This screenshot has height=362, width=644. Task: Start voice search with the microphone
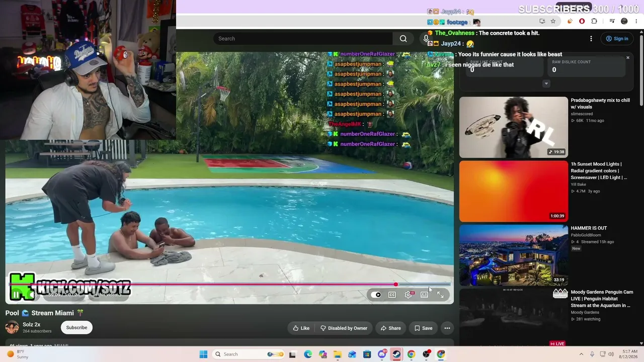coord(426,39)
